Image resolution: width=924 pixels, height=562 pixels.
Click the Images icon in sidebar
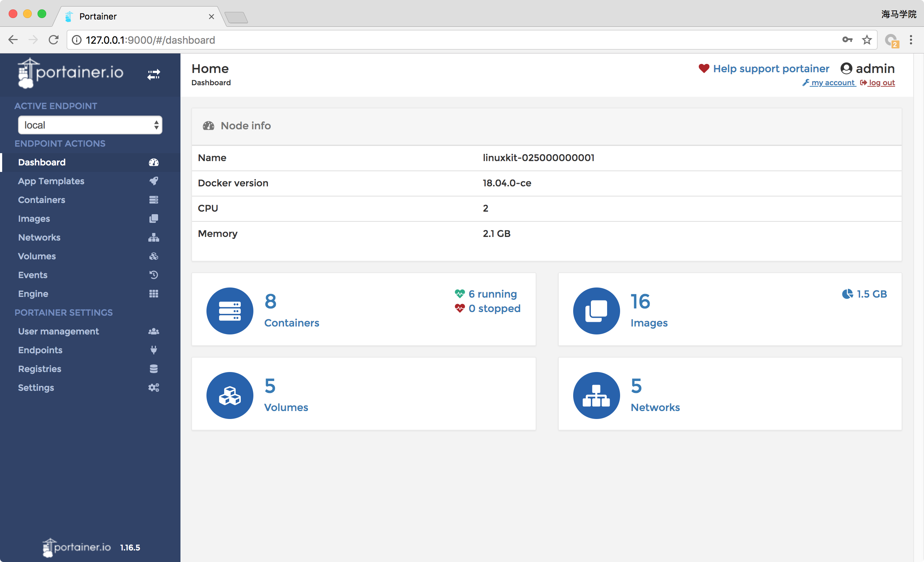pyautogui.click(x=153, y=218)
